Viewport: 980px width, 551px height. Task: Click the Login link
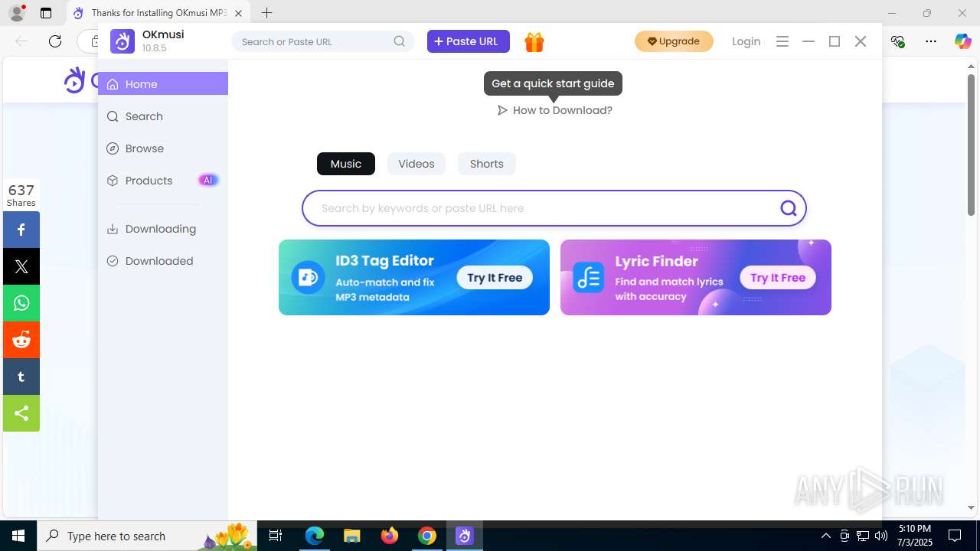746,41
